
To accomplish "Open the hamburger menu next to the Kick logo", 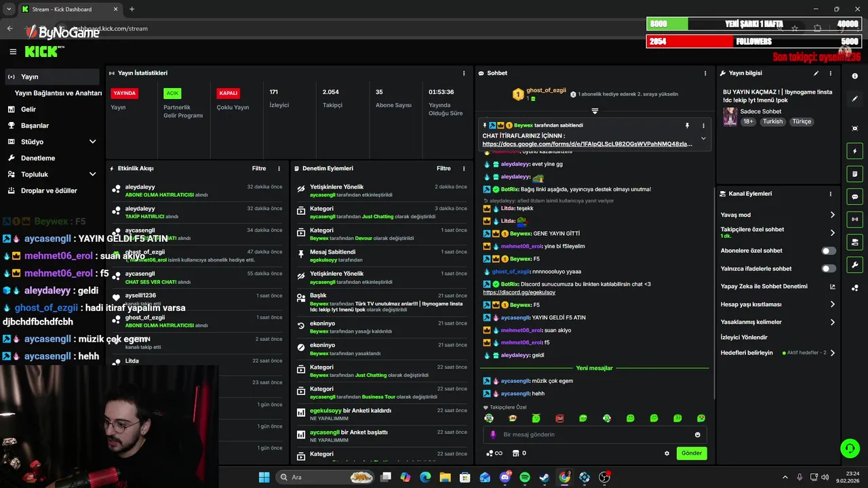I will tap(13, 52).
